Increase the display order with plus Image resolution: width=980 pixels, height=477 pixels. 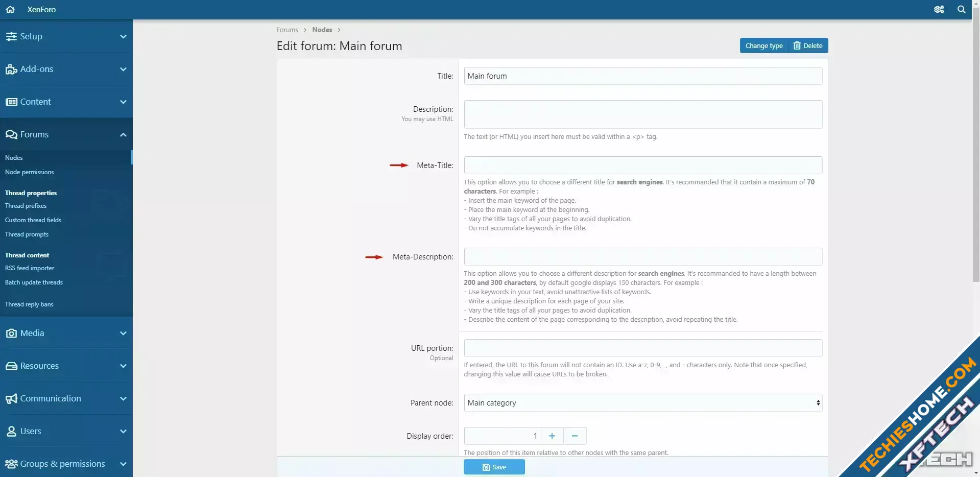point(552,436)
